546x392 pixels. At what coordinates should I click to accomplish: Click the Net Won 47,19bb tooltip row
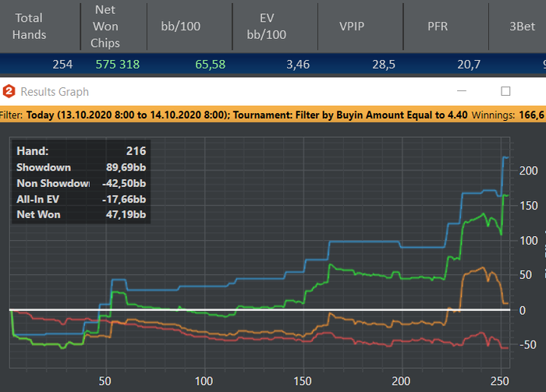[x=81, y=214]
